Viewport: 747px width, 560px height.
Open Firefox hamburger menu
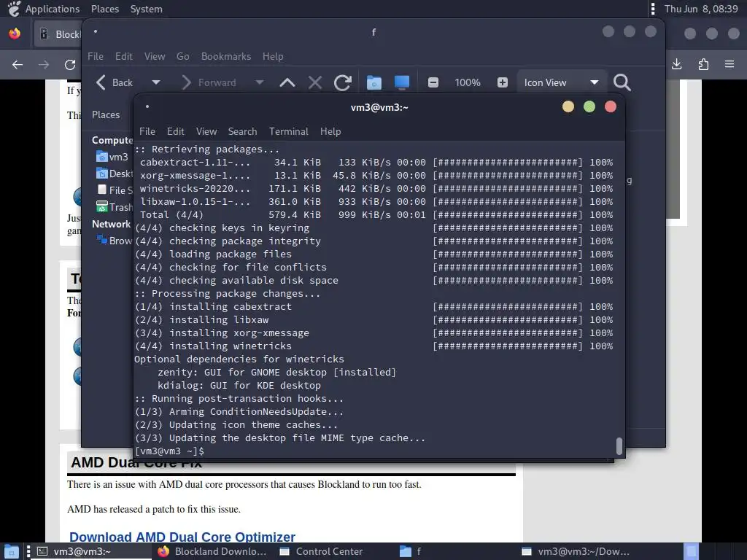click(x=729, y=64)
